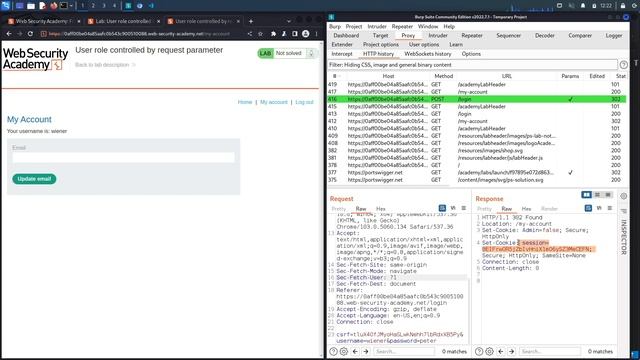The width and height of the screenshot is (640, 360).
Task: Open the Extender tab
Action: 342,44
